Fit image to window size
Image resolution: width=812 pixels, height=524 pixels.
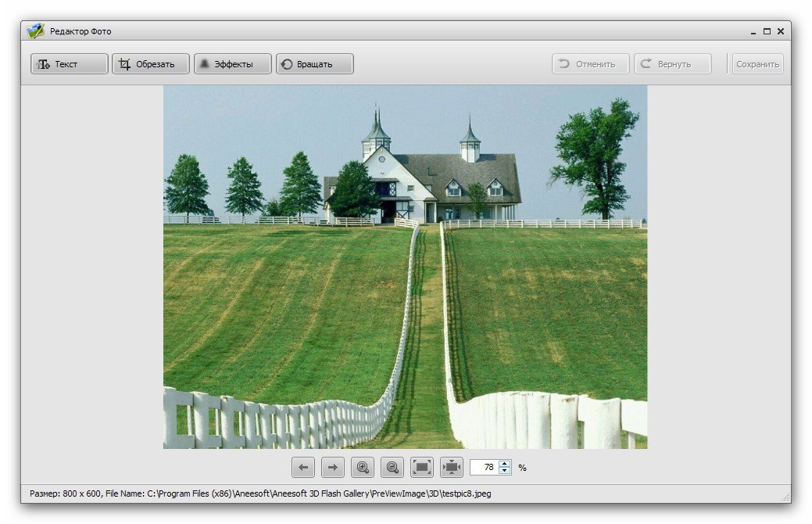click(452, 468)
